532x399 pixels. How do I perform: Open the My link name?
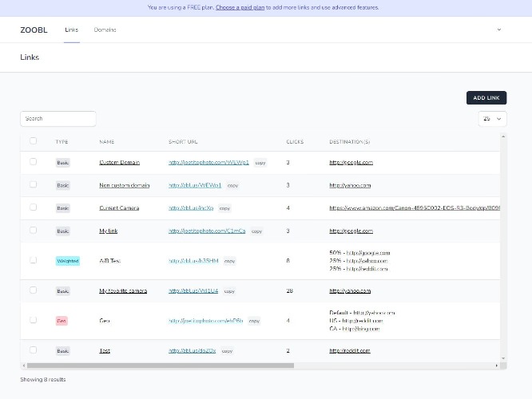(108, 231)
